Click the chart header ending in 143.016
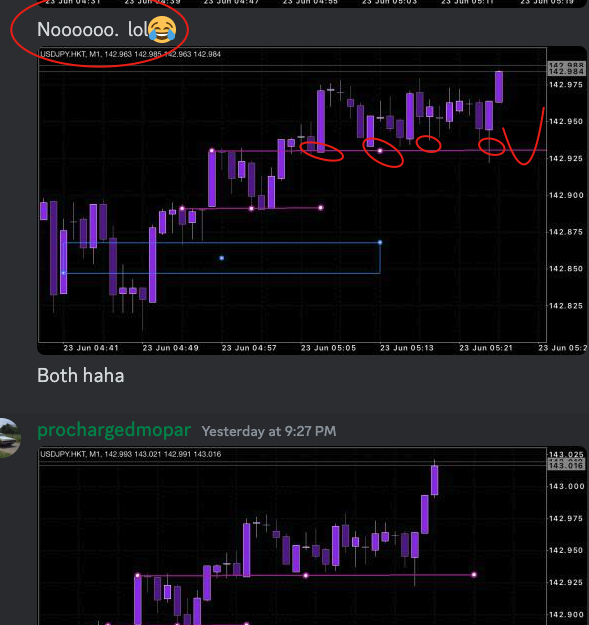Screen dimensions: 589x625 click(131, 454)
